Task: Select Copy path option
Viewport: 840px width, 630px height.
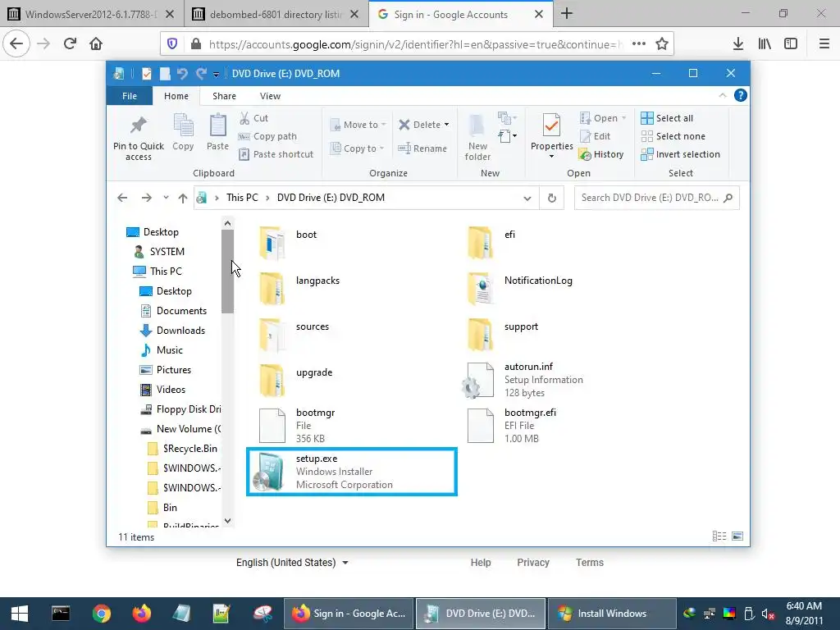Action: click(x=267, y=136)
